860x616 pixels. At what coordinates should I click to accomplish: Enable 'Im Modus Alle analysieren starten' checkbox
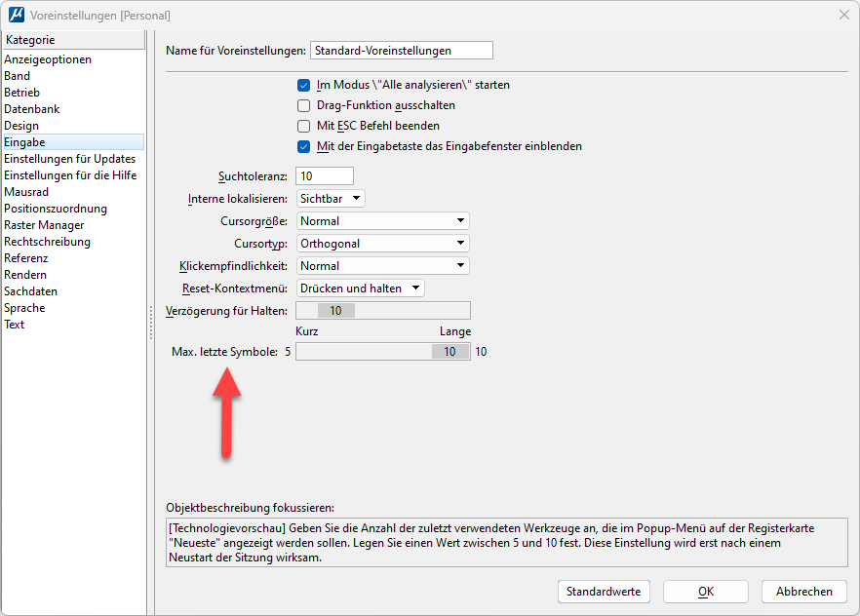pos(303,86)
